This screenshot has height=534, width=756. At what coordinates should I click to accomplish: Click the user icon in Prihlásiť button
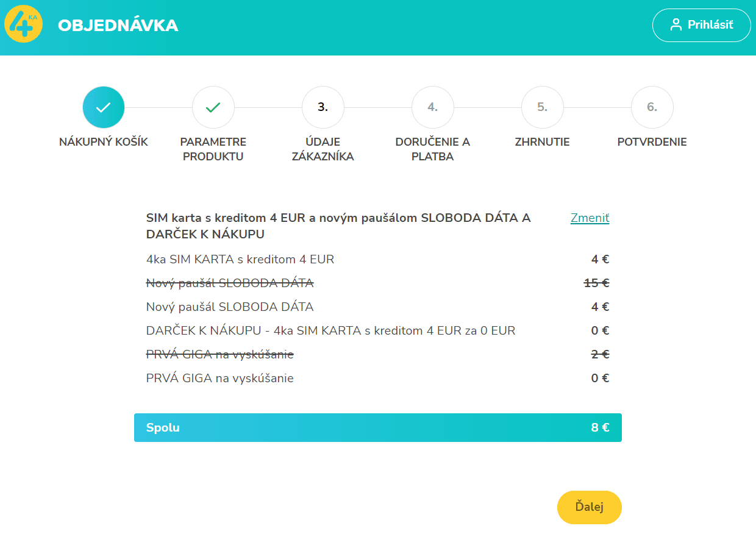point(676,25)
